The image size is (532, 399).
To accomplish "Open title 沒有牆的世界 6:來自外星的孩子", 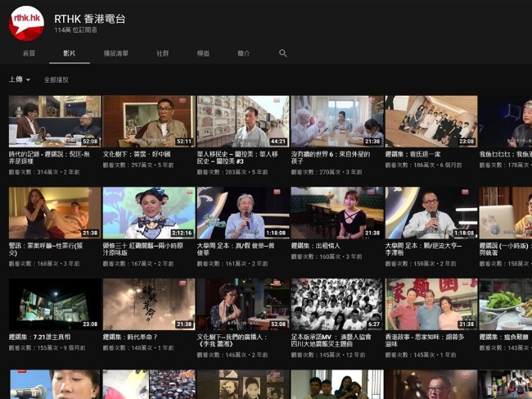I will click(x=331, y=157).
